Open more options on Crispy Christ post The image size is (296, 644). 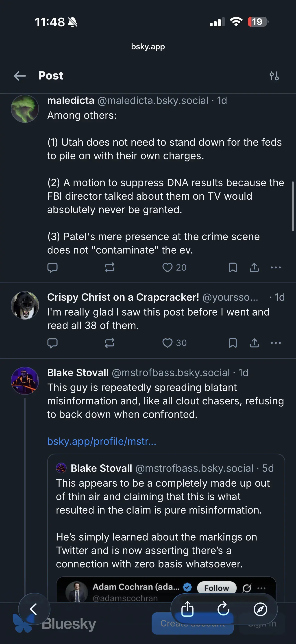point(276,343)
